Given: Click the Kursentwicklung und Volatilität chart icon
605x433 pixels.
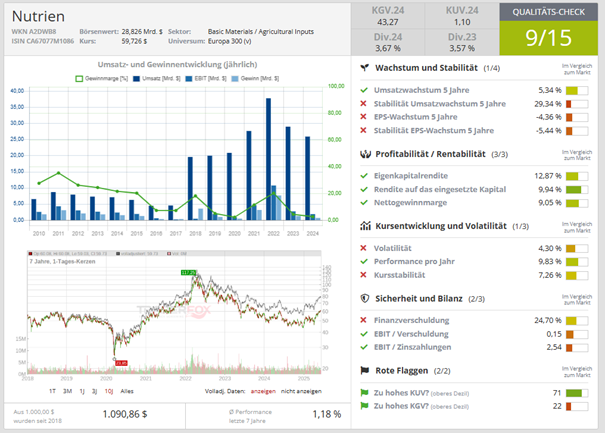Looking at the screenshot, I should click(x=365, y=226).
